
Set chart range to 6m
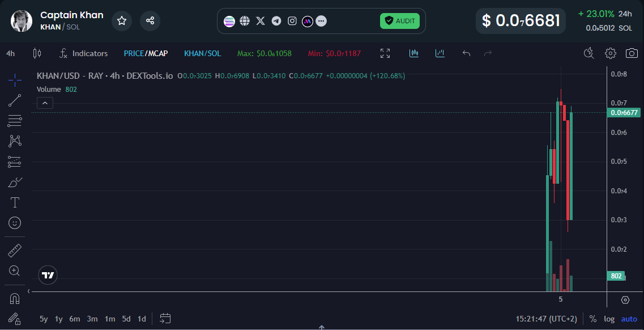[x=75, y=319]
